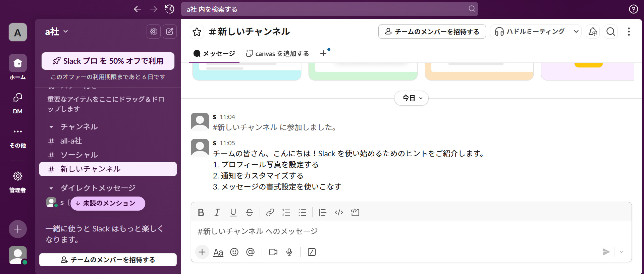
Task: Open sidebar preferences gear icon
Action: coord(154,32)
